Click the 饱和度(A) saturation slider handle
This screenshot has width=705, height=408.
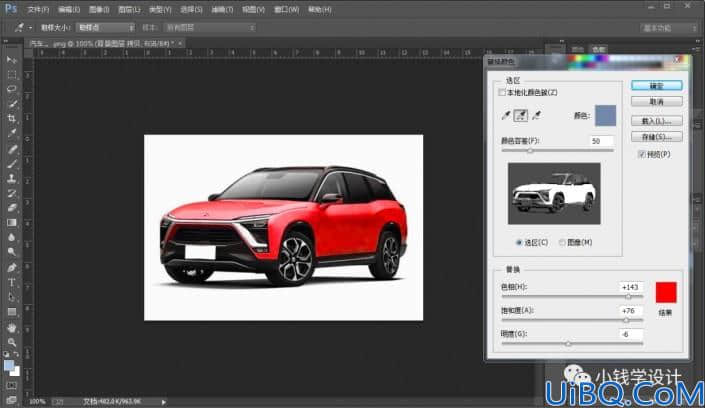[x=626, y=320]
